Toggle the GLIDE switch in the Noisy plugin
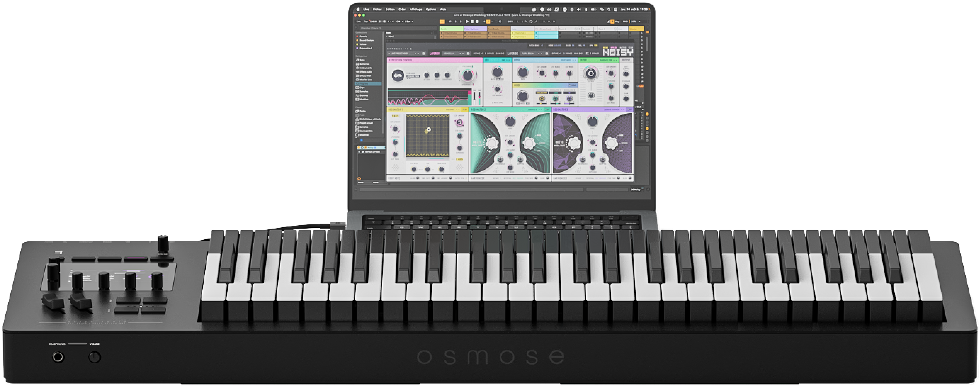This screenshot has height=386, width=980. (x=570, y=46)
